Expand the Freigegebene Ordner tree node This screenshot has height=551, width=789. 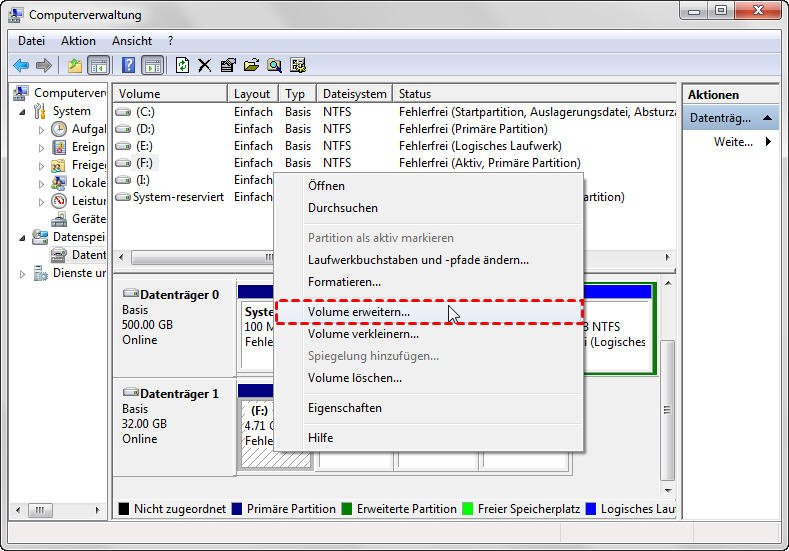click(41, 166)
